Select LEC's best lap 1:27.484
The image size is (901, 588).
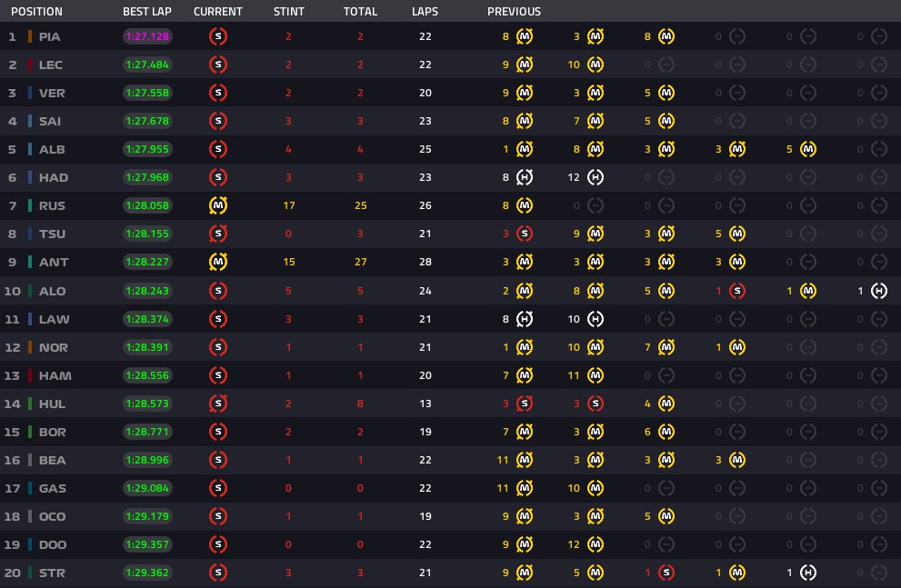[x=147, y=65]
